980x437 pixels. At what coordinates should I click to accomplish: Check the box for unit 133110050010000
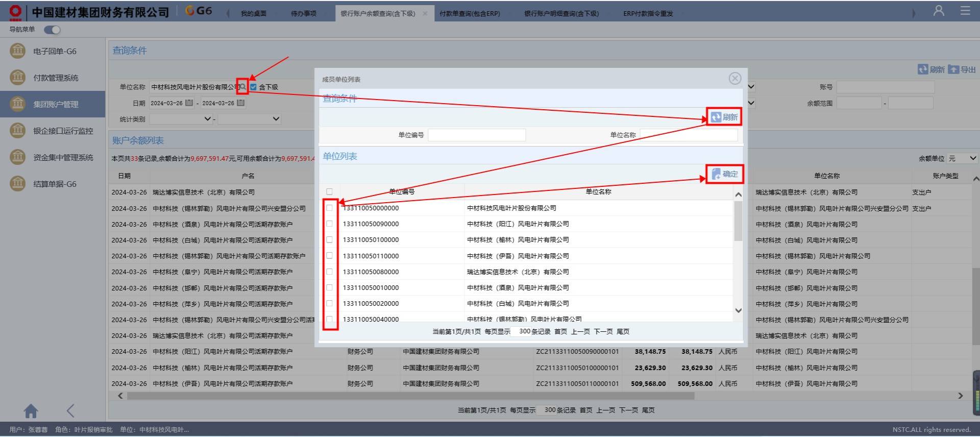pos(329,287)
